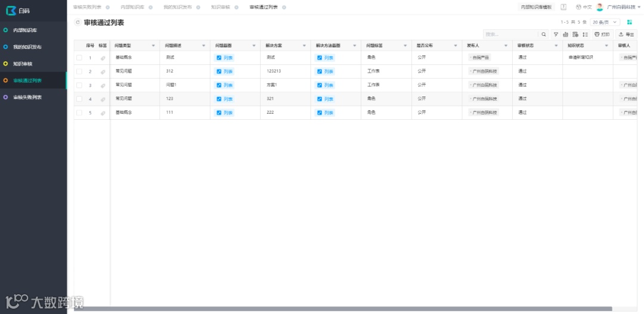The width and height of the screenshot is (644, 314).
Task: Open the 解决方案 column dropdown arrow
Action: [304, 45]
